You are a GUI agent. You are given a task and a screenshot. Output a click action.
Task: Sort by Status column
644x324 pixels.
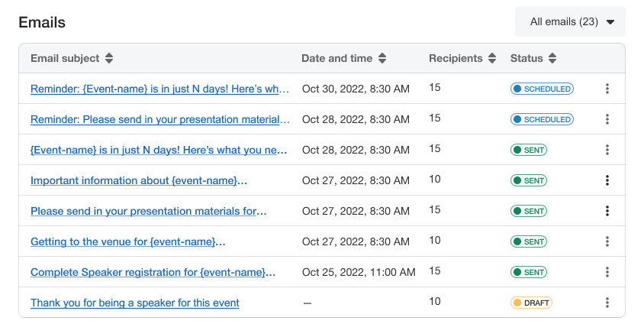click(x=552, y=58)
